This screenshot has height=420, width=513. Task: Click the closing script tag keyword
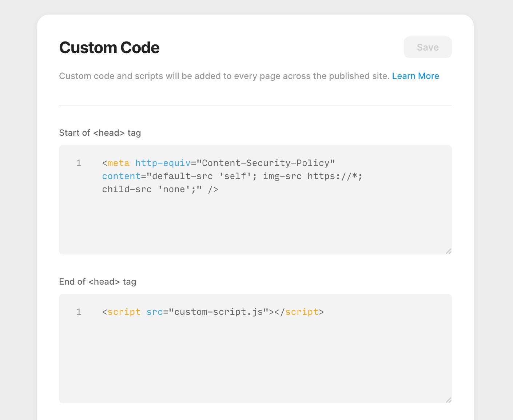[302, 312]
